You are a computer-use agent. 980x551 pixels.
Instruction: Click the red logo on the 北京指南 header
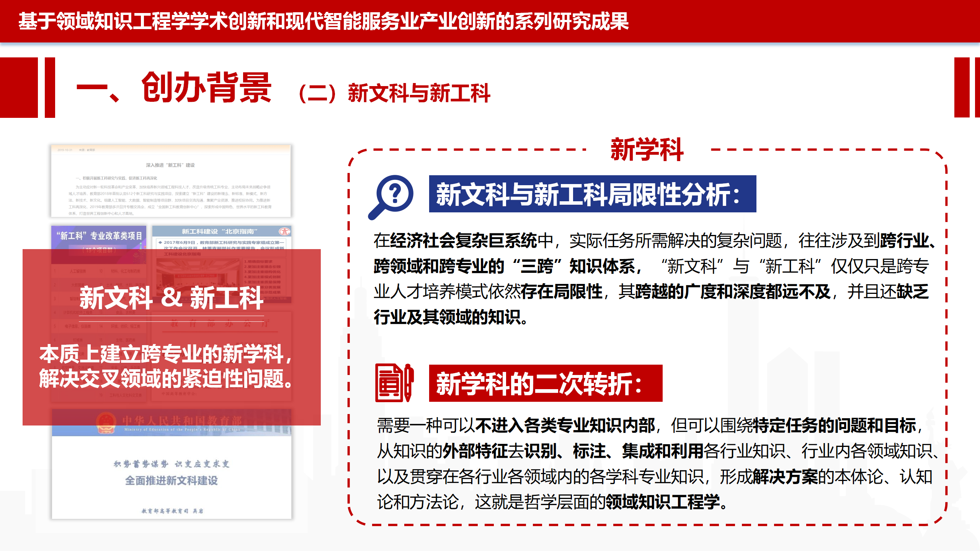point(284,231)
